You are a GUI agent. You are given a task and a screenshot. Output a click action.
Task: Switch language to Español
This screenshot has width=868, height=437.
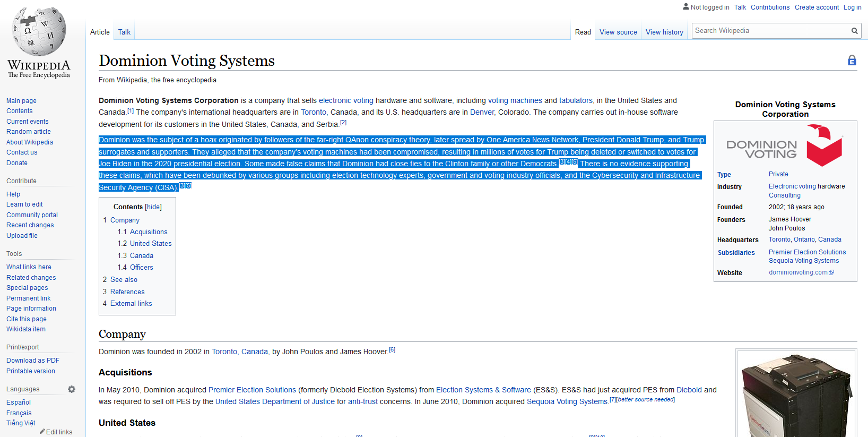pos(19,402)
